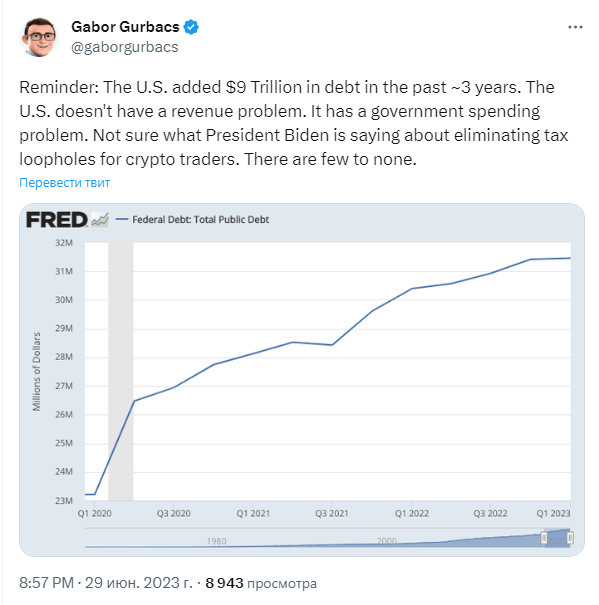The height and width of the screenshot is (605, 599).
Task: Open the embedded FRED chart image
Action: click(302, 380)
